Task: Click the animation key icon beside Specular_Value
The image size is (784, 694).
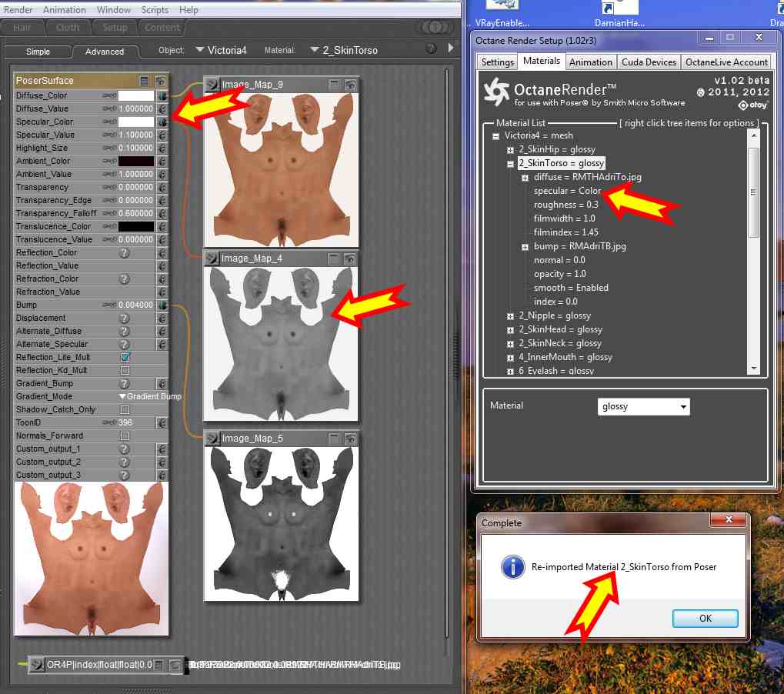Action: tap(109, 135)
